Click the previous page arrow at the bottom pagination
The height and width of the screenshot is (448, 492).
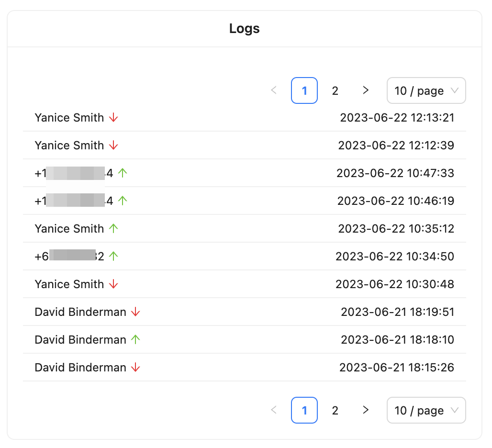pos(273,410)
